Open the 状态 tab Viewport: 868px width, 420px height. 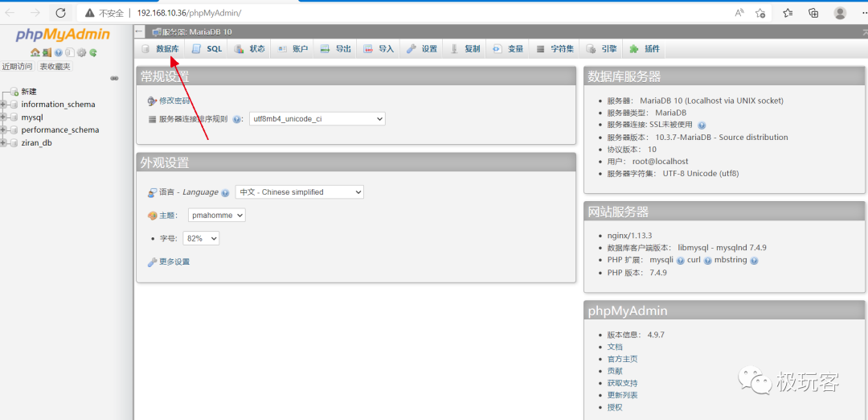click(x=250, y=49)
